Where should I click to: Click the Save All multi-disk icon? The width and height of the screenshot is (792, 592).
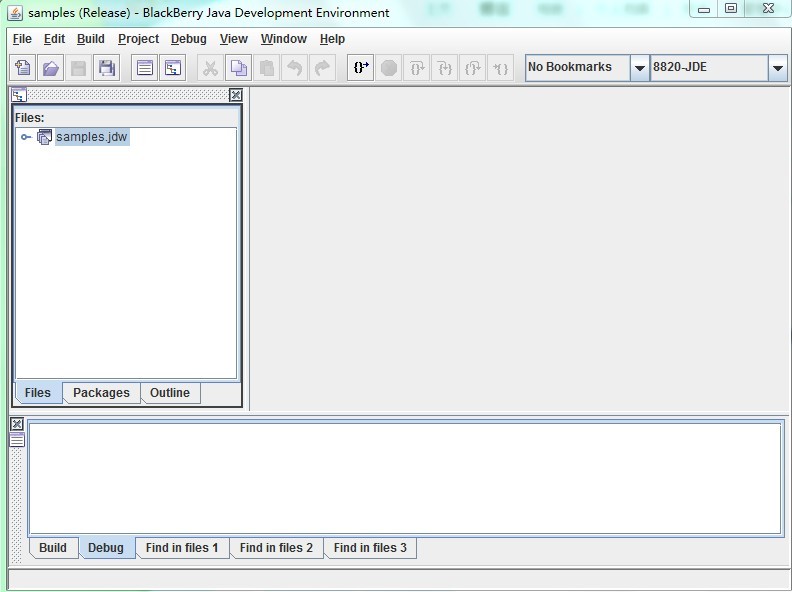point(107,68)
